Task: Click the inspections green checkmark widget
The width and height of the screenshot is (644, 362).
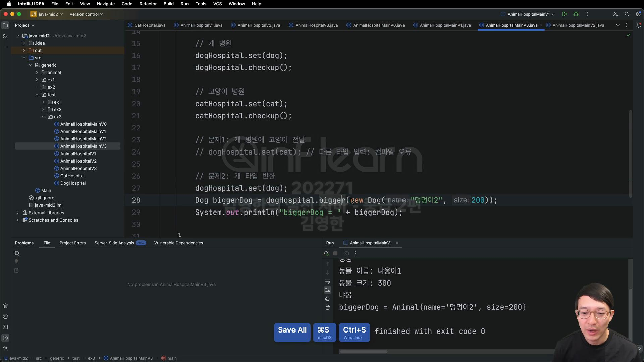Action: (x=628, y=35)
